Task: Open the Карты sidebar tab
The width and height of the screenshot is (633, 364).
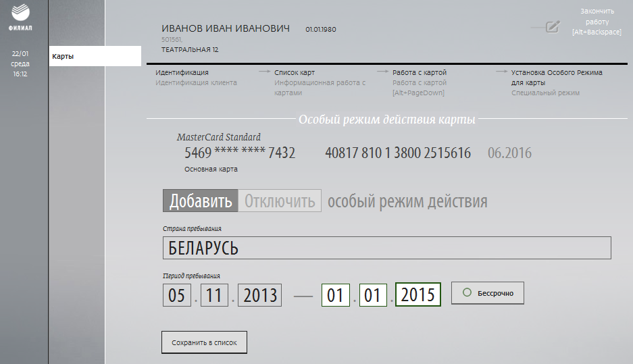Action: coord(95,56)
